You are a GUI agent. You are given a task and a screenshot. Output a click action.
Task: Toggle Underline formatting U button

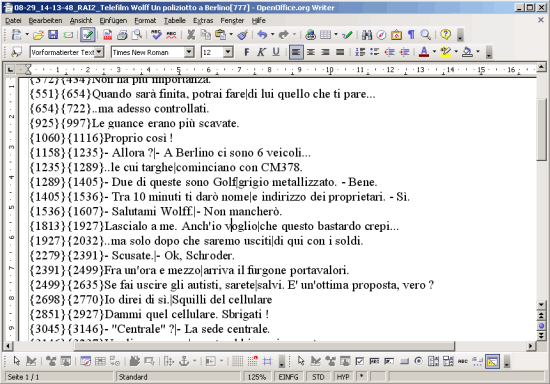[x=276, y=52]
